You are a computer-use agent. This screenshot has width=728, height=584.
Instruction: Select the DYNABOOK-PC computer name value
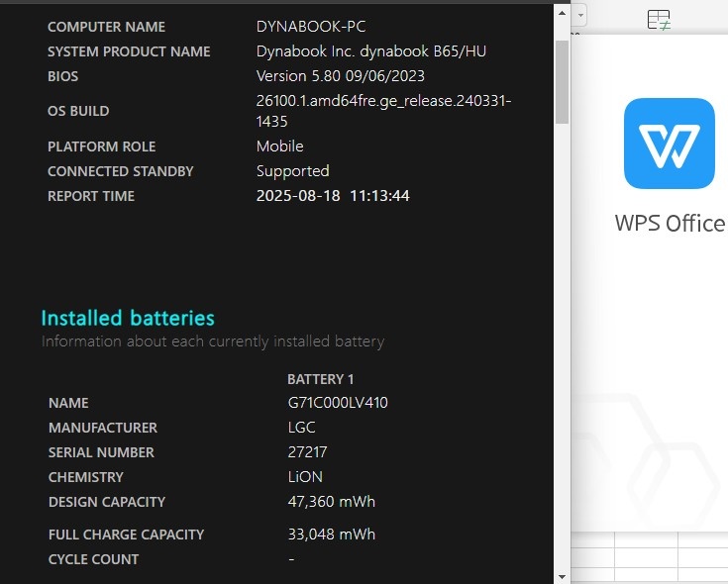tap(311, 27)
